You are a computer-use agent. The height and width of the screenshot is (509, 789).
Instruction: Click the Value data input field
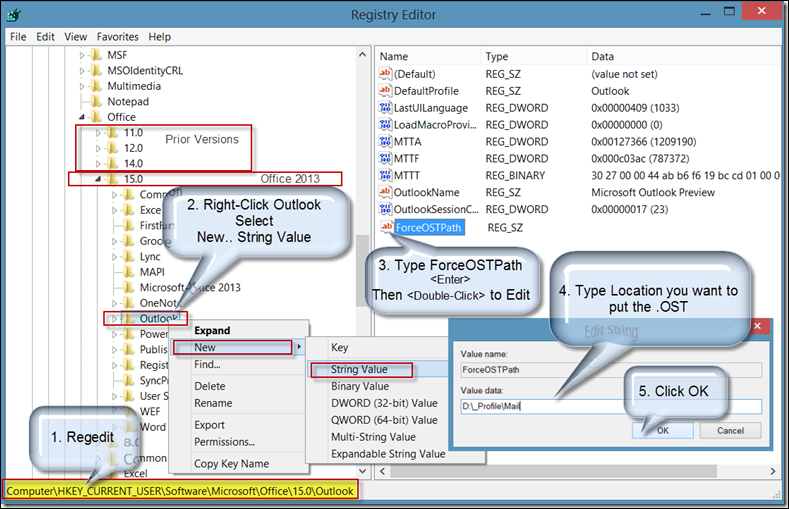pos(611,406)
